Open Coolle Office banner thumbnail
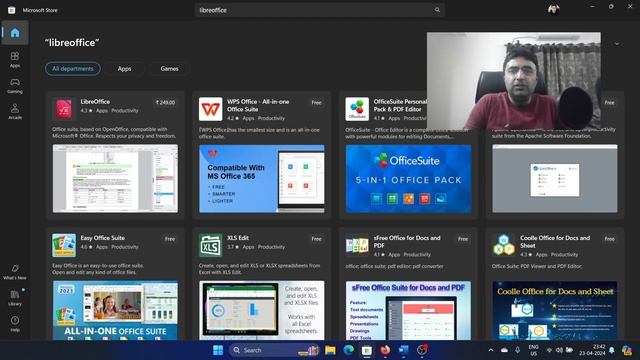The image size is (640, 360). point(555,310)
